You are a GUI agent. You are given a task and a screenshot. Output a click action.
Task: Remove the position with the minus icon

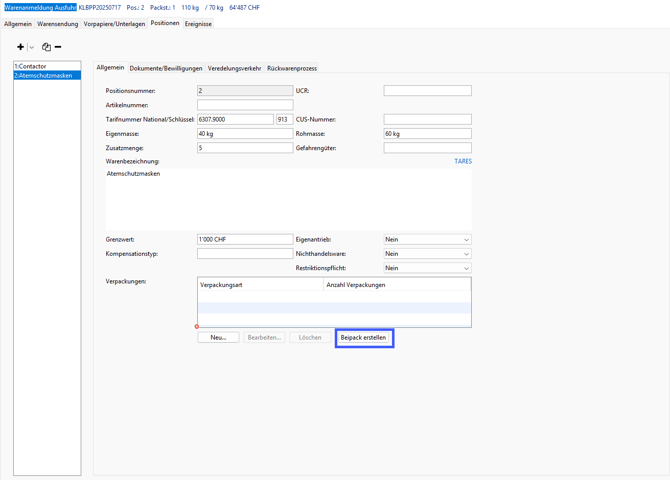[x=58, y=47]
